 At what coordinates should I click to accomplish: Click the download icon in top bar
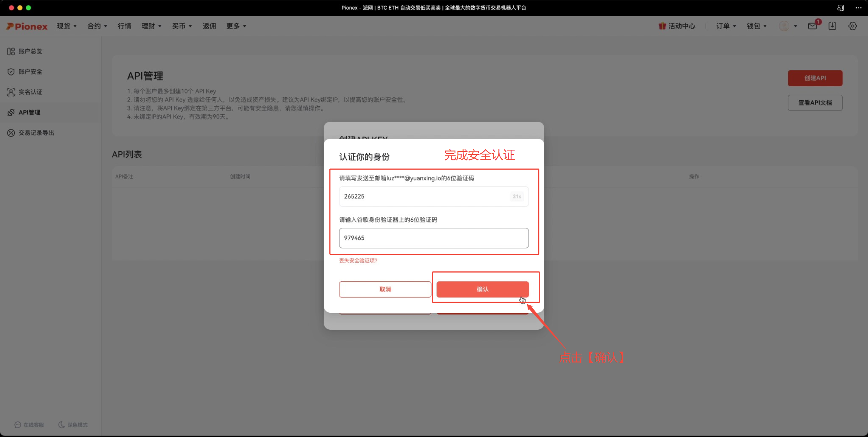click(832, 26)
